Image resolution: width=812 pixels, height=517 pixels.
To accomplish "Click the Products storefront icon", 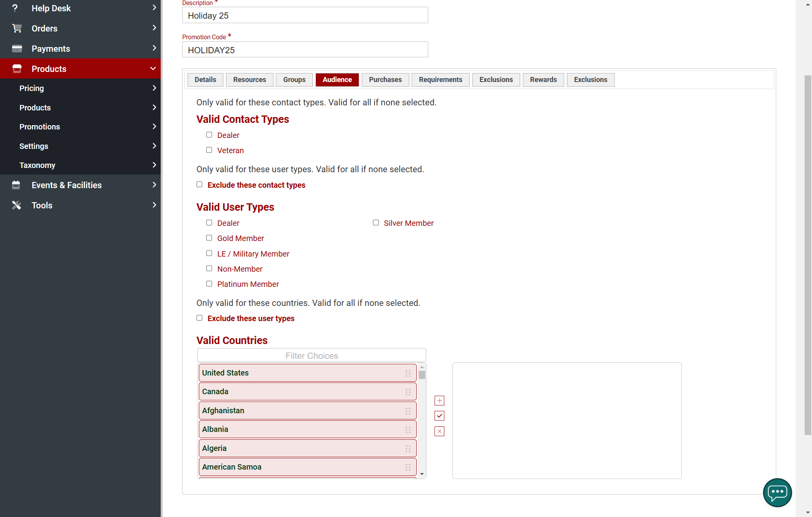I will tap(17, 69).
